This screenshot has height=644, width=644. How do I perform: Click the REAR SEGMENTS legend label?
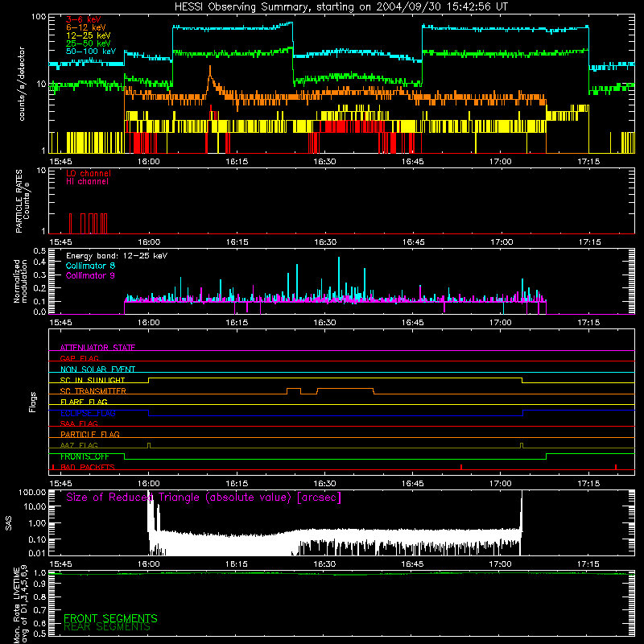point(107,627)
